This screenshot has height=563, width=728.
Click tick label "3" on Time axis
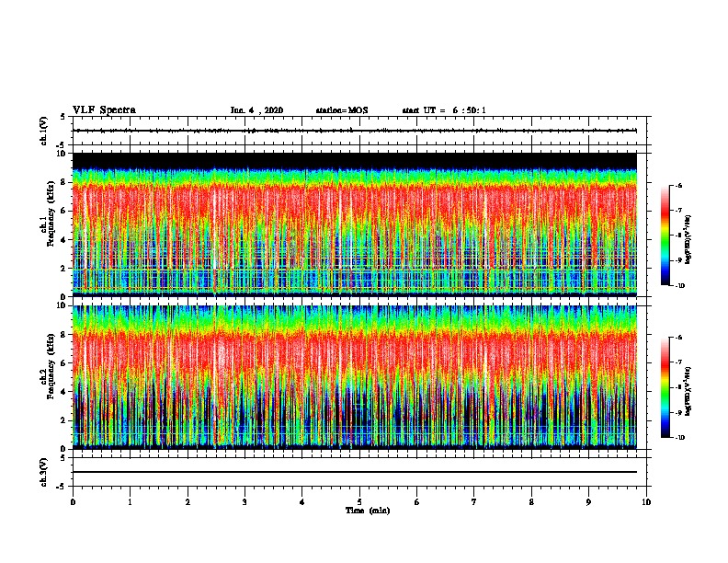tap(245, 502)
